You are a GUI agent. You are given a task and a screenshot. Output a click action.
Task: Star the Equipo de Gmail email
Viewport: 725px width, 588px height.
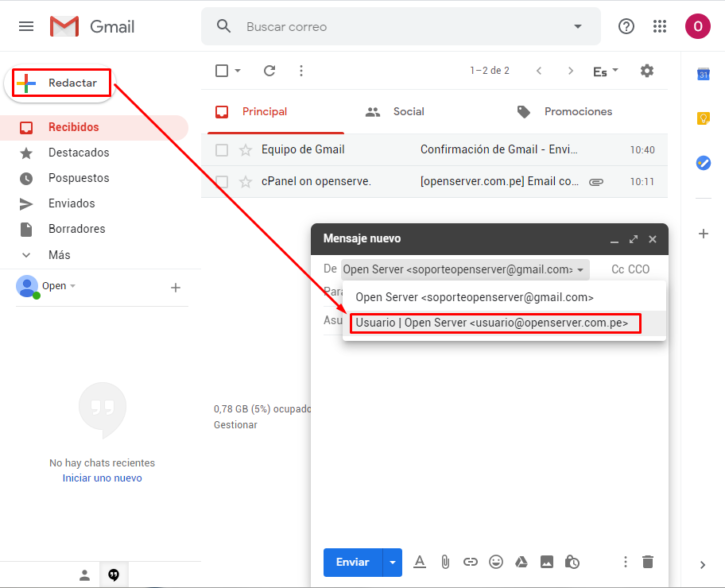click(x=245, y=149)
